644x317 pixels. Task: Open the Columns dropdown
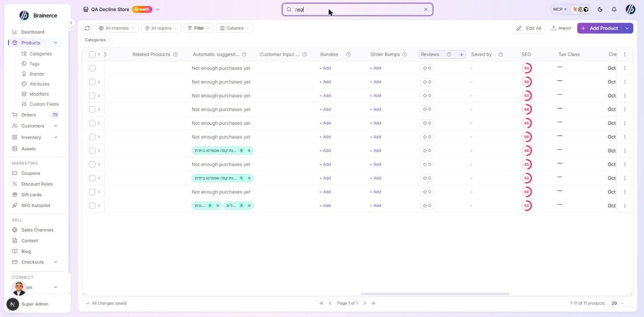point(235,28)
